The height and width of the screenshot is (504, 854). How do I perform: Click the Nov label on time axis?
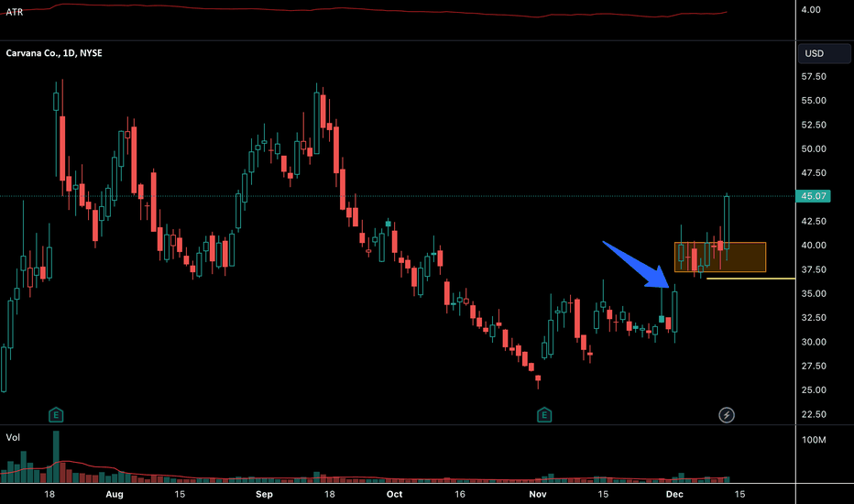click(x=538, y=494)
